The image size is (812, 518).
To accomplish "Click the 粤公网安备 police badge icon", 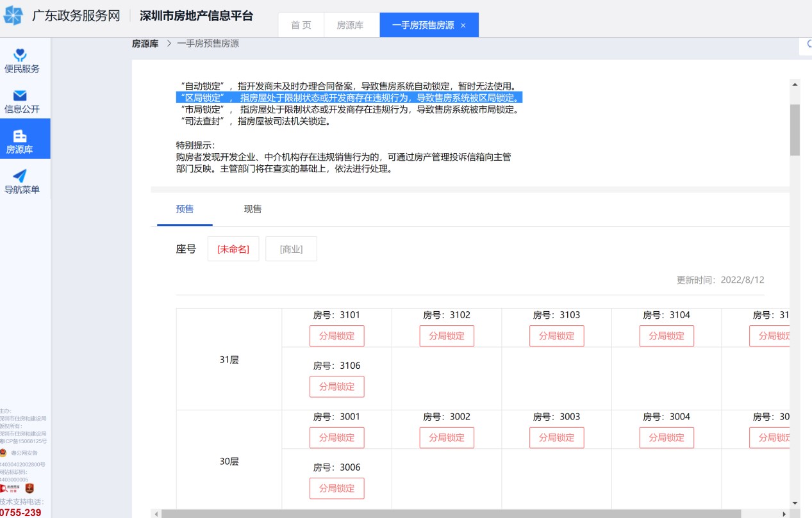I will pyautogui.click(x=4, y=453).
